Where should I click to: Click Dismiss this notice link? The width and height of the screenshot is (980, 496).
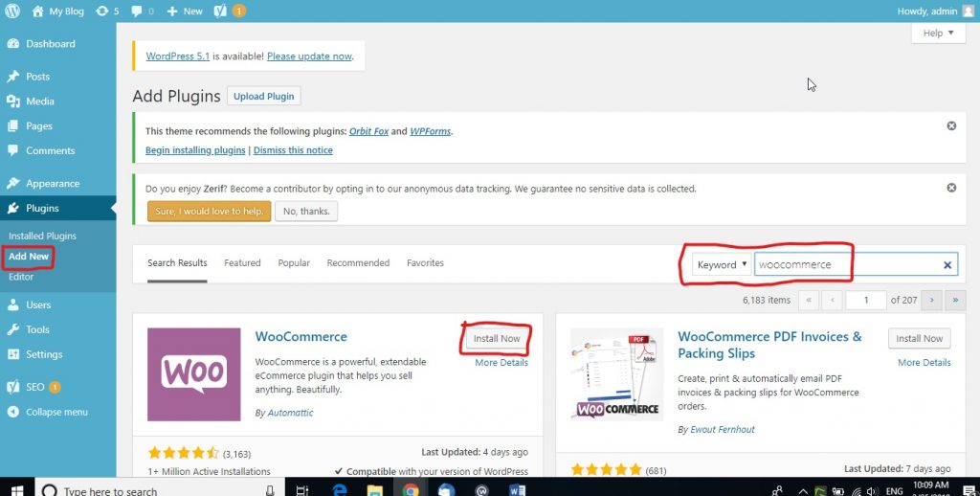tap(293, 150)
